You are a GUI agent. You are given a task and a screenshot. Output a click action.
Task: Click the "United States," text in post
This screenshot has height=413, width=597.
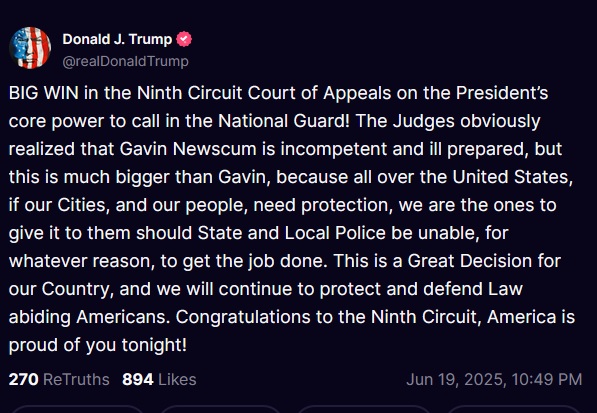click(x=512, y=177)
